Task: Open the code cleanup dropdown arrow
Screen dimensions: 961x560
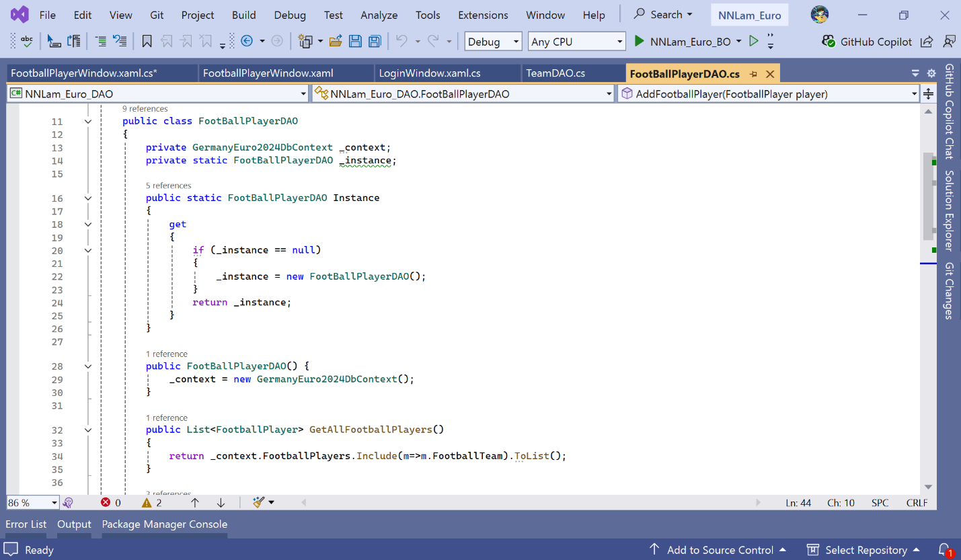Action: 272,502
